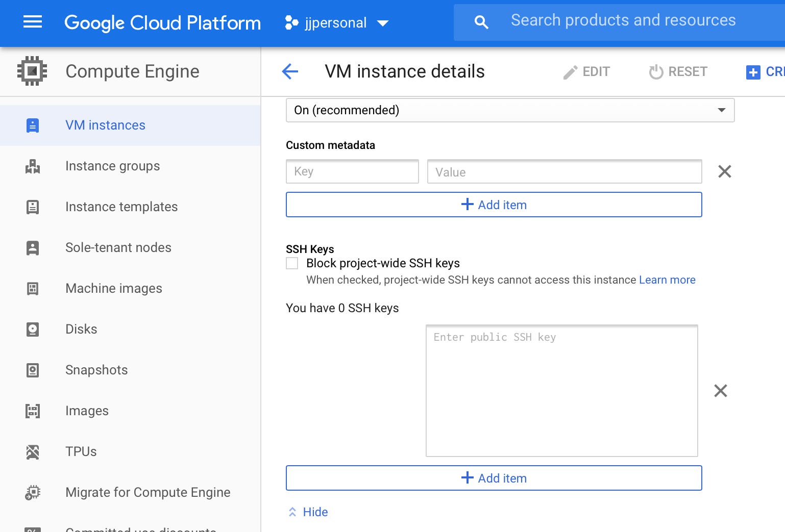Image resolution: width=785 pixels, height=532 pixels.
Task: Click the EDIT button
Action: pos(586,71)
